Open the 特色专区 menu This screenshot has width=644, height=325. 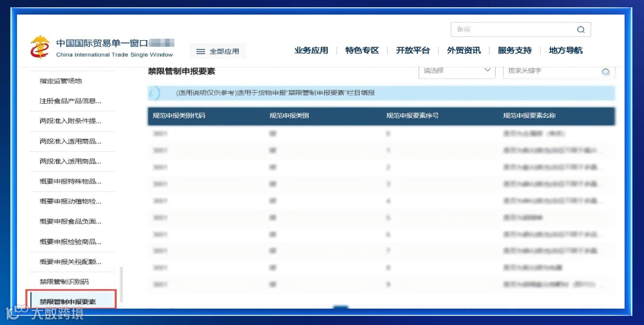(x=361, y=50)
